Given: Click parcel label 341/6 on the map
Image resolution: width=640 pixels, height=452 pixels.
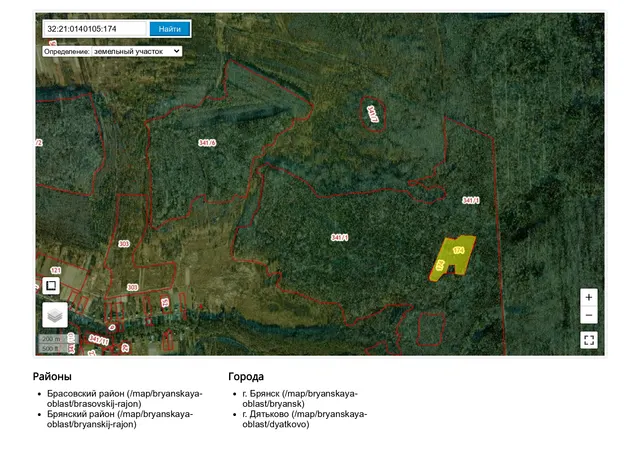Looking at the screenshot, I should pos(207,143).
